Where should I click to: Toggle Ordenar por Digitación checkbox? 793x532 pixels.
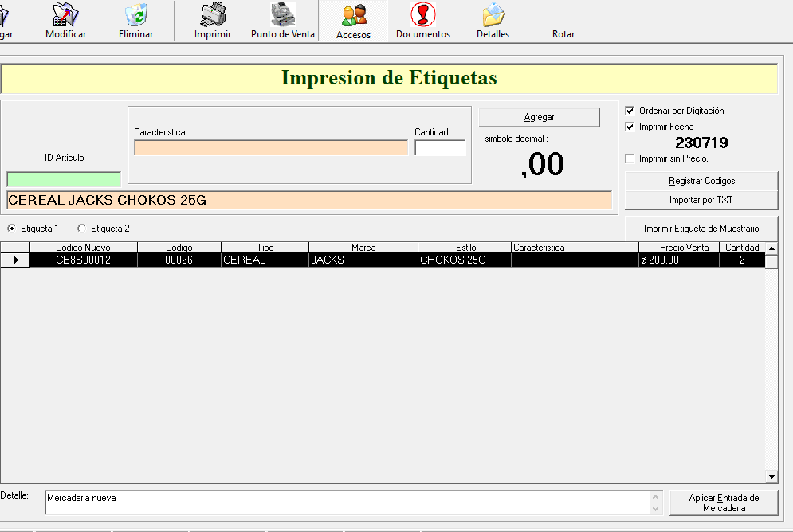click(x=630, y=111)
